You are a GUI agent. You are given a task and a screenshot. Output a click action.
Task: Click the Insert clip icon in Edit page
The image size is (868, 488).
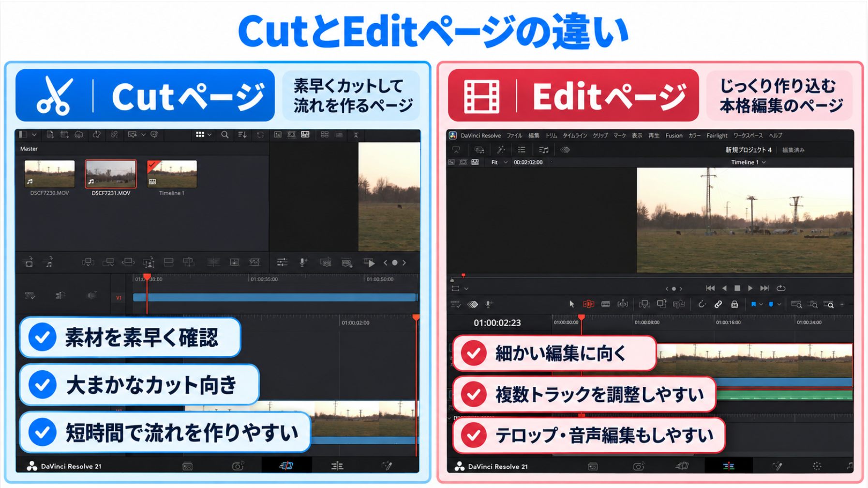coord(644,304)
